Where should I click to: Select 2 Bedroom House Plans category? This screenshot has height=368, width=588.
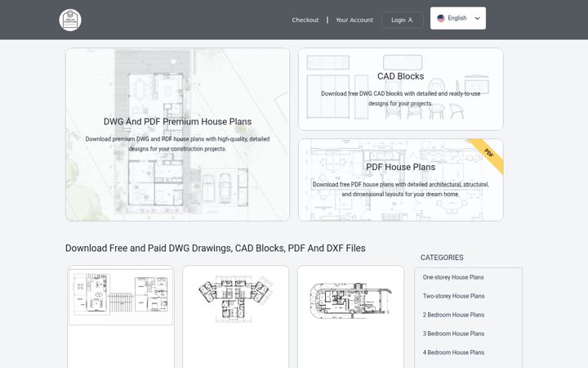(453, 315)
